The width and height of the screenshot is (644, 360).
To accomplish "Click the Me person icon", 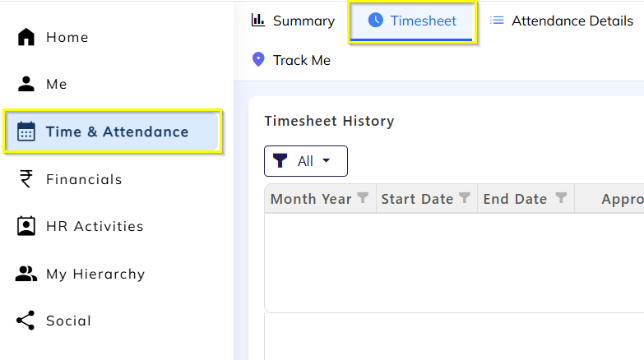I will [x=26, y=84].
